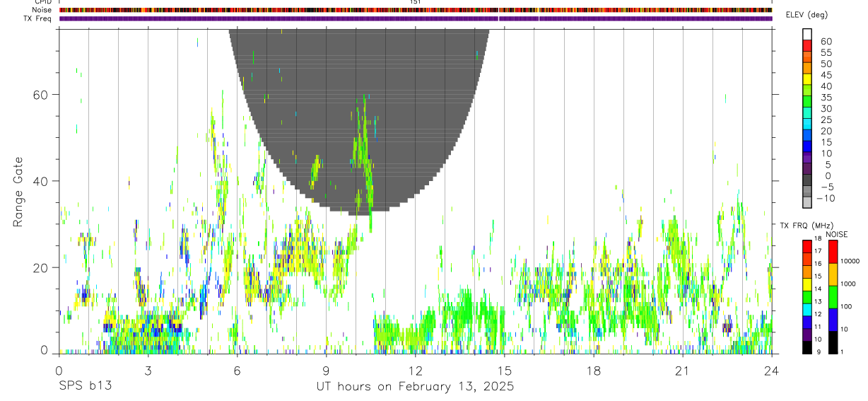Pick the white top swatch of the ELEV colorbar
This screenshot has height=401, width=868.
807,34
